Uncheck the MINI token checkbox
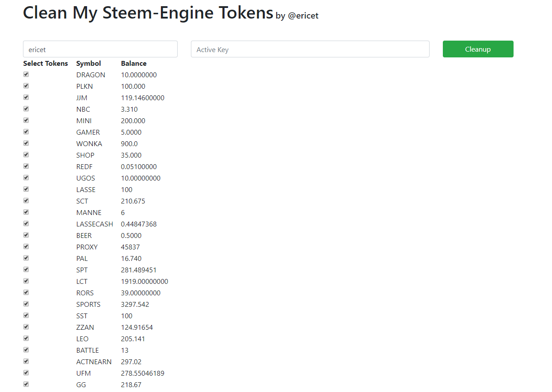The image size is (552, 392). click(26, 120)
